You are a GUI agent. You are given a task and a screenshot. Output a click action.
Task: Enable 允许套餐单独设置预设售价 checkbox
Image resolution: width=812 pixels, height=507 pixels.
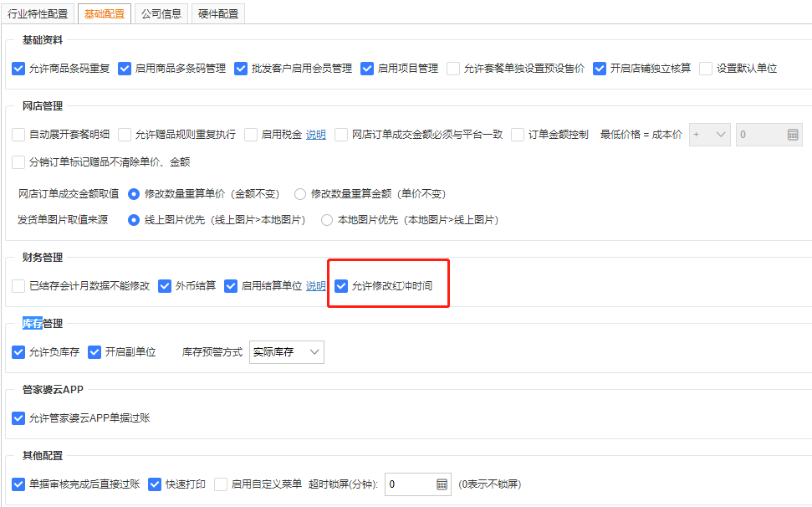coord(453,69)
